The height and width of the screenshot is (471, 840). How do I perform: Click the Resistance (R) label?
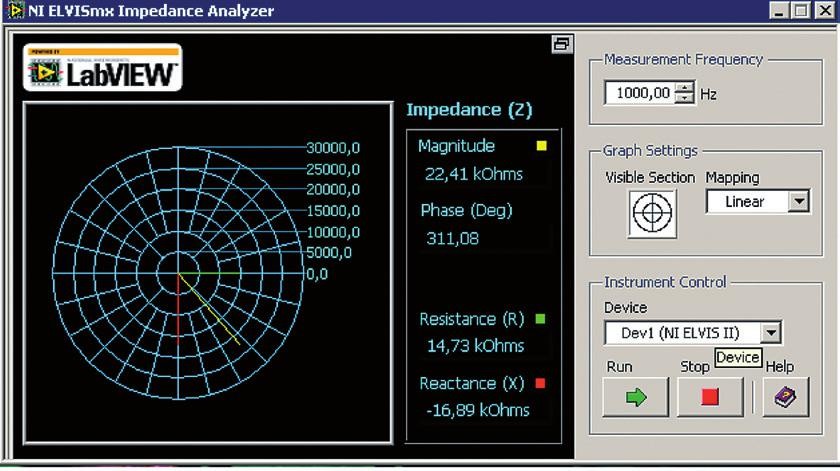pyautogui.click(x=471, y=319)
